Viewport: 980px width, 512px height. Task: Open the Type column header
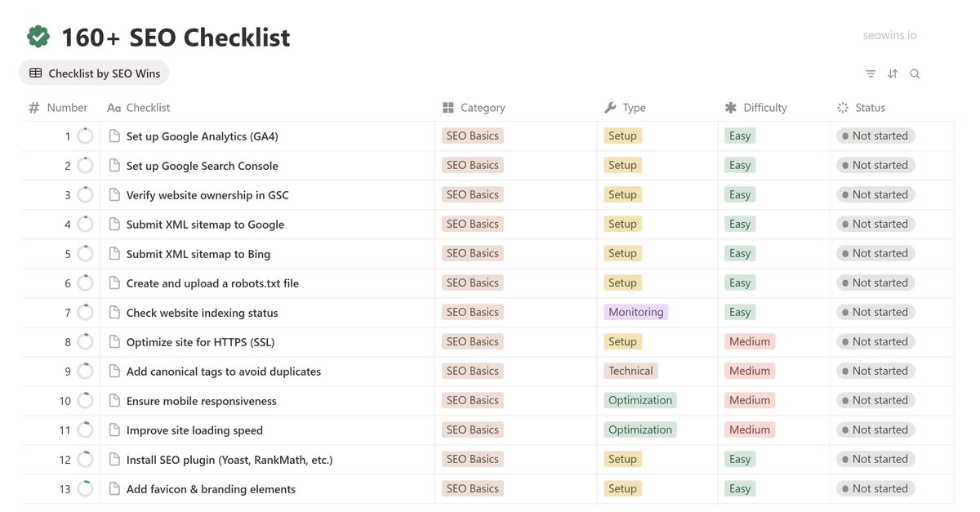click(625, 107)
